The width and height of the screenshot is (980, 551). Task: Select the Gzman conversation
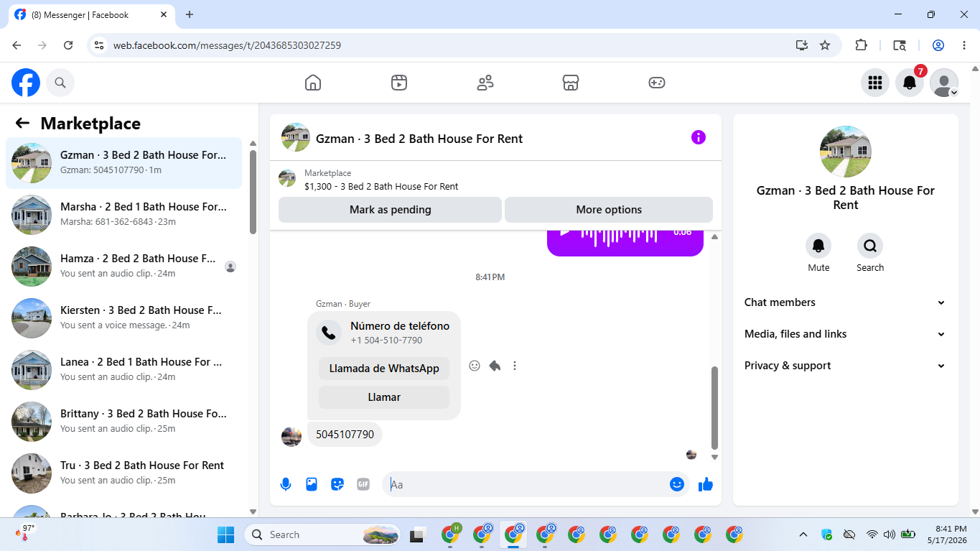124,163
